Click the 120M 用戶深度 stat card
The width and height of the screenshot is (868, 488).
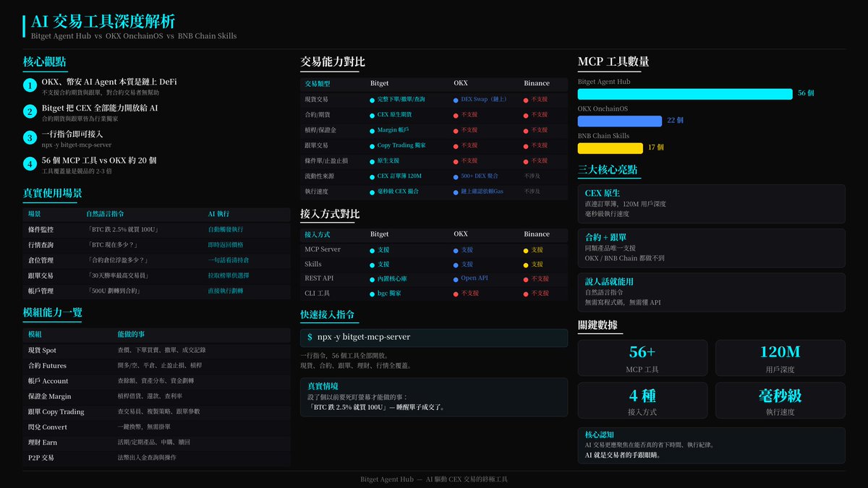[x=780, y=358]
